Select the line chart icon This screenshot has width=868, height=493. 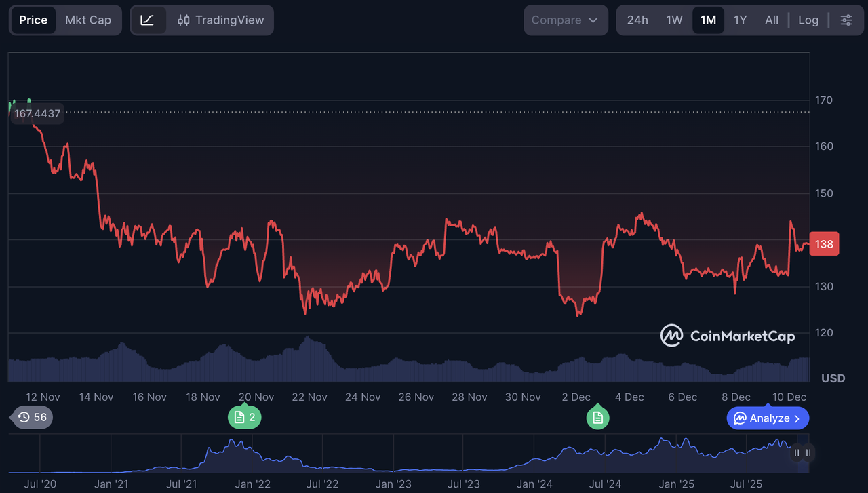(148, 20)
